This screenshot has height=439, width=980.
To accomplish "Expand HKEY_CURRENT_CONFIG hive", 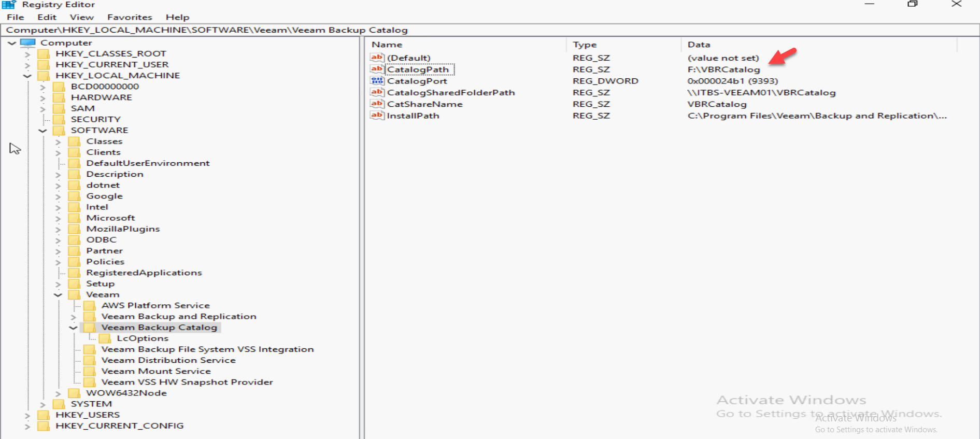I will pyautogui.click(x=27, y=426).
